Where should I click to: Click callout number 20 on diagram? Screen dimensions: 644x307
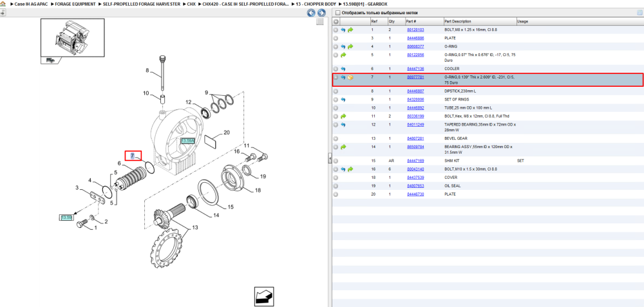coord(227,133)
